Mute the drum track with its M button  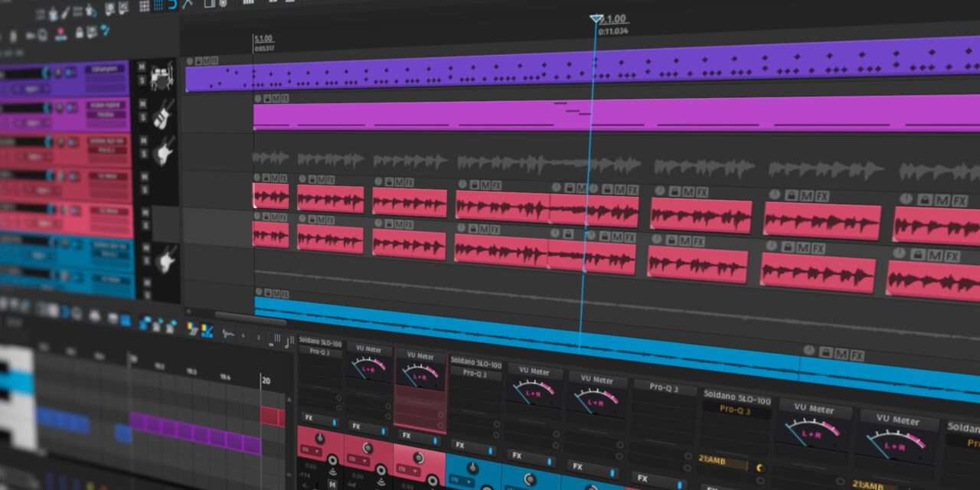142,67
